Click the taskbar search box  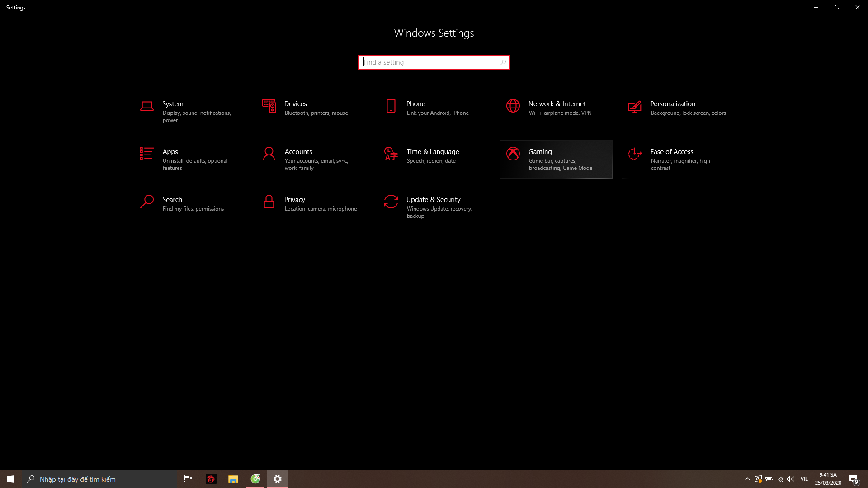pos(99,479)
